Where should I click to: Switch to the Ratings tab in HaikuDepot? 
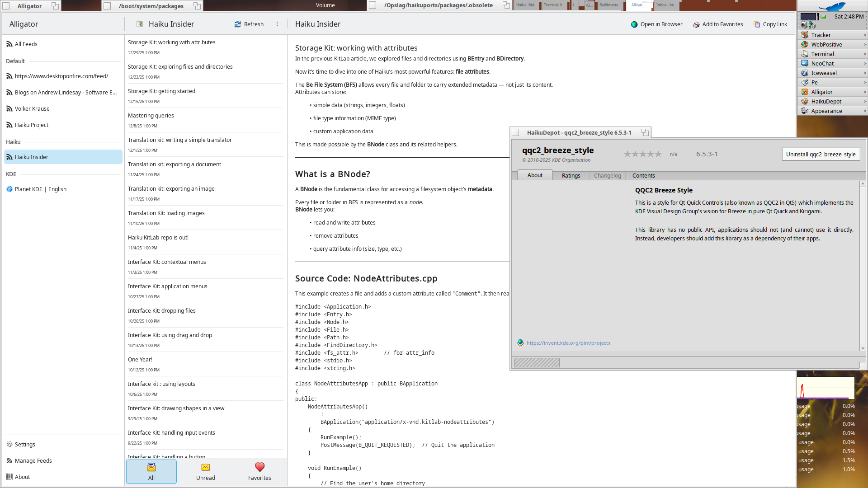pos(571,176)
